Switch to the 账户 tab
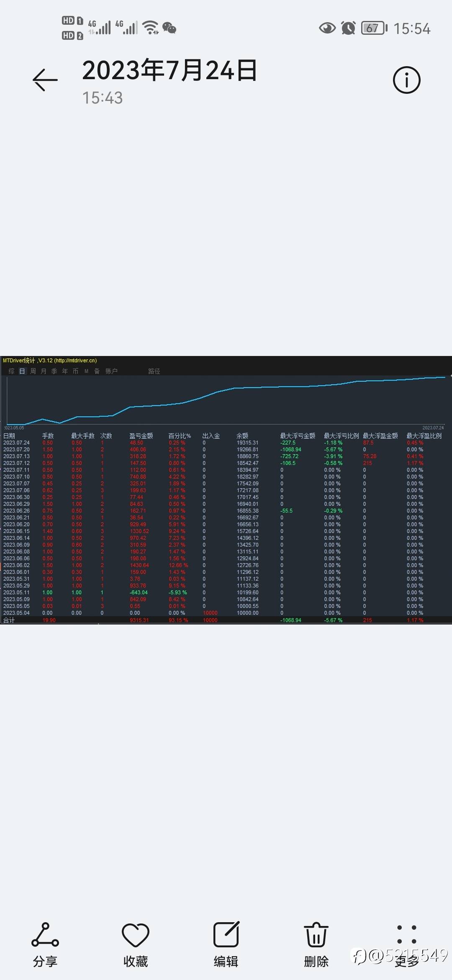Image resolution: width=452 pixels, height=980 pixels. point(111,371)
